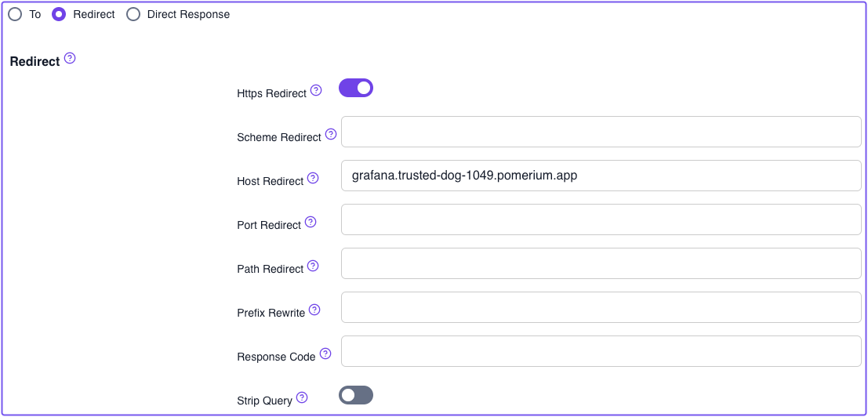Choose the Direct Response radio option
This screenshot has width=868, height=417.
click(x=133, y=15)
